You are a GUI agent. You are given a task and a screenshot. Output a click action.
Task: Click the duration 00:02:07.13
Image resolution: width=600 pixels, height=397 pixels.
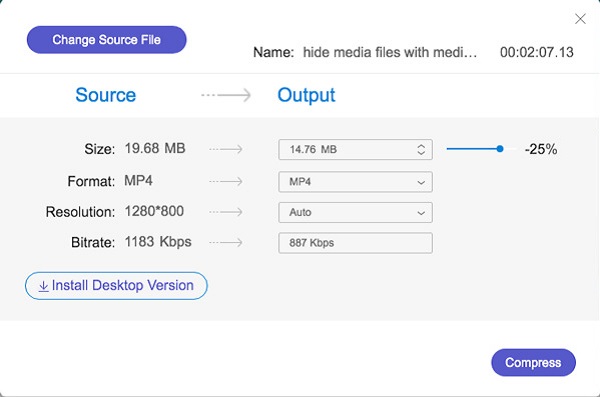[536, 52]
